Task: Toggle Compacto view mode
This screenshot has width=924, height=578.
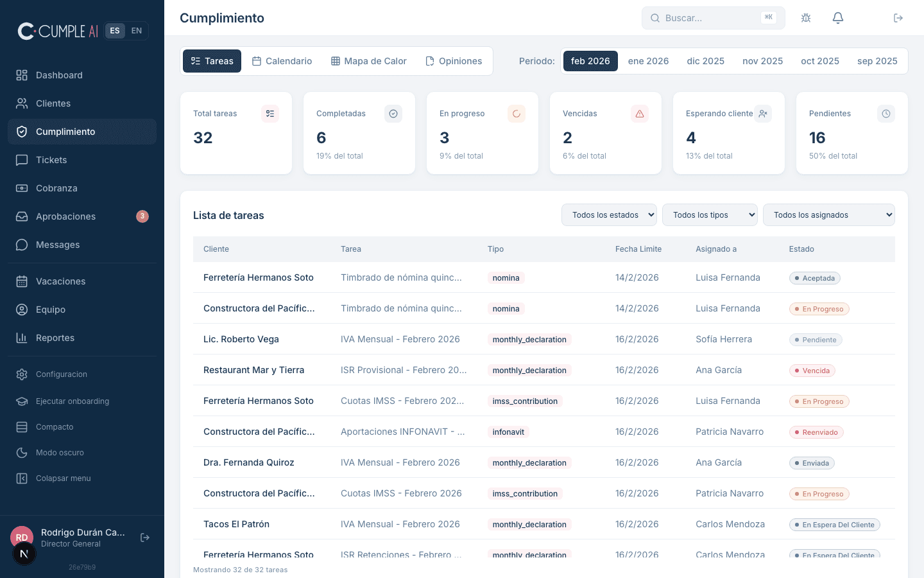Action: tap(55, 427)
